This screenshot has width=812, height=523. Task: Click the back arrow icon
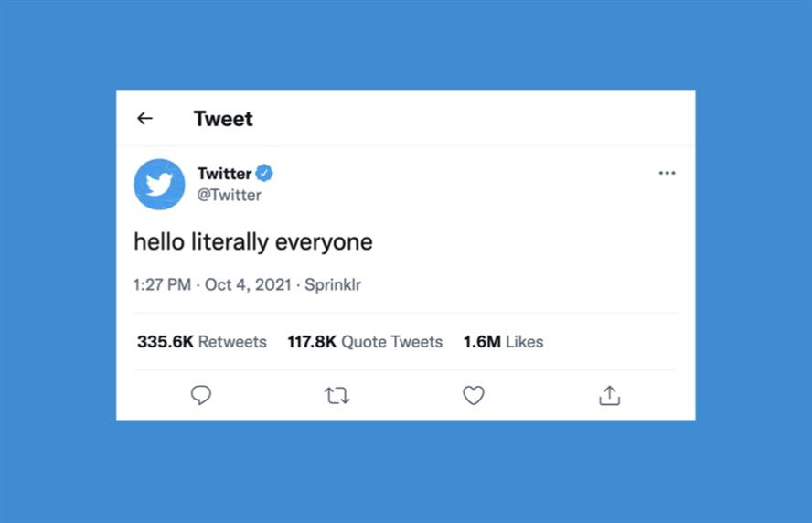(x=144, y=119)
